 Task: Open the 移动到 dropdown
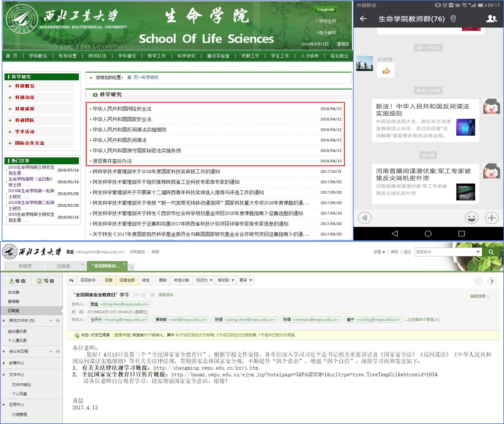[226, 280]
